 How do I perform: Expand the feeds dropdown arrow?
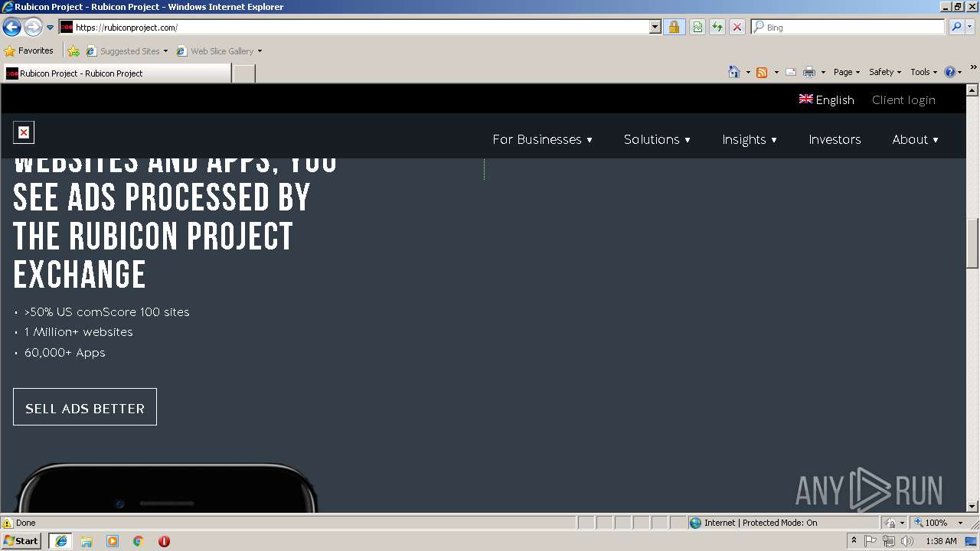776,72
